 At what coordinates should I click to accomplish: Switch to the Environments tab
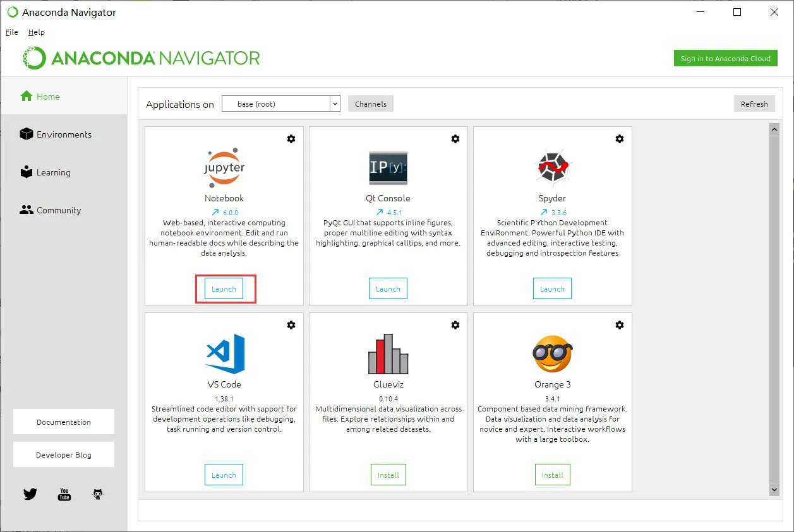[x=64, y=134]
